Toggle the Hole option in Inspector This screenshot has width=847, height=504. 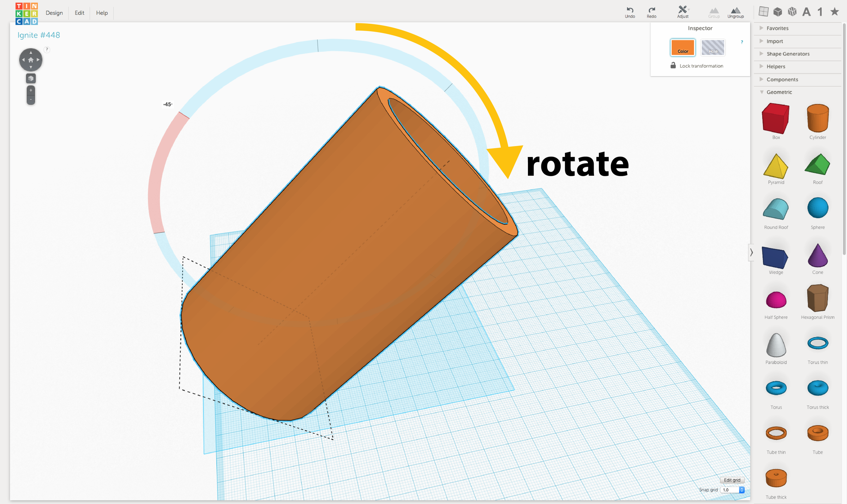coord(713,47)
